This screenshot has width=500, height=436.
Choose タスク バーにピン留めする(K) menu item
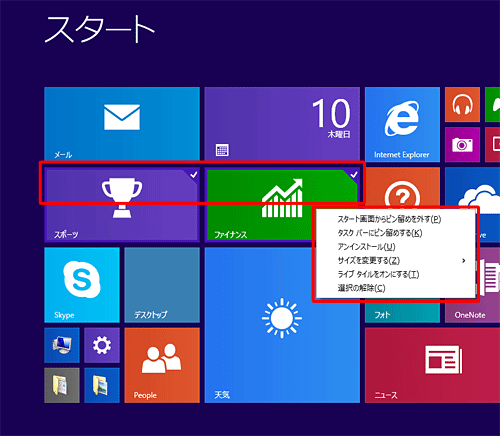click(x=396, y=233)
